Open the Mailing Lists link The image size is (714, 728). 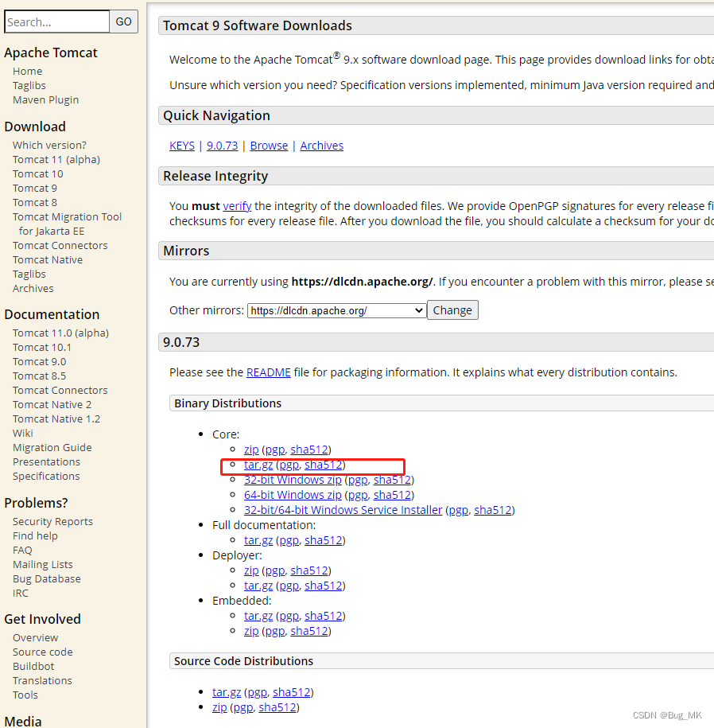click(x=43, y=565)
